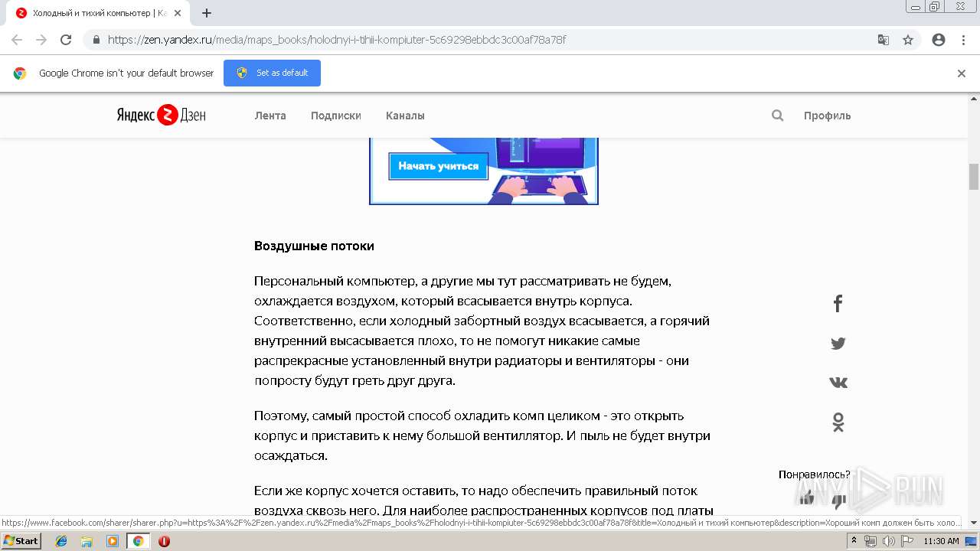Open Yandex Zen search
This screenshot has width=980, height=551.
click(777, 116)
